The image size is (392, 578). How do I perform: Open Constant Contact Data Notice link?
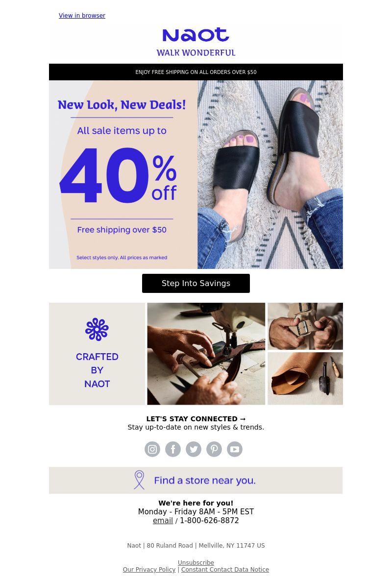(x=225, y=570)
